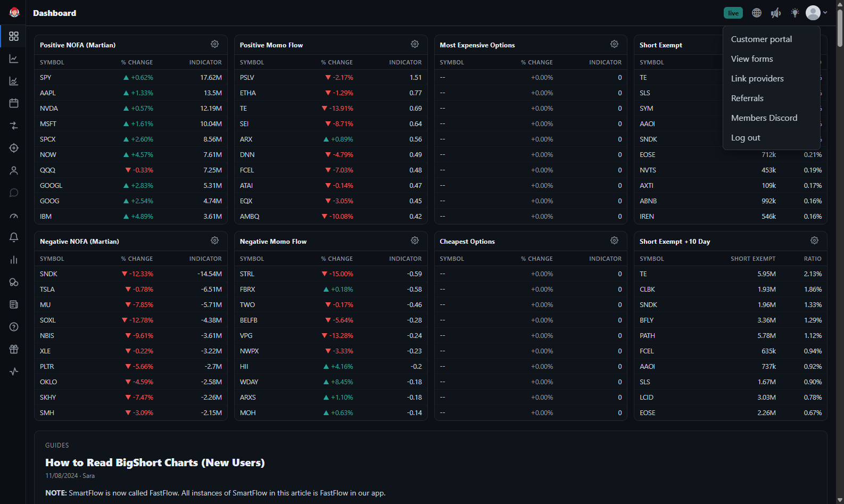Click the Short Exempt +10 Day panel title
The height and width of the screenshot is (504, 844).
click(x=675, y=242)
